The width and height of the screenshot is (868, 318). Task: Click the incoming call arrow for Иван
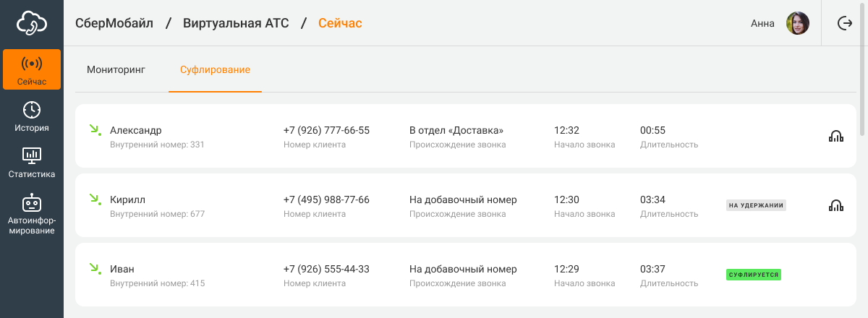pyautogui.click(x=94, y=269)
